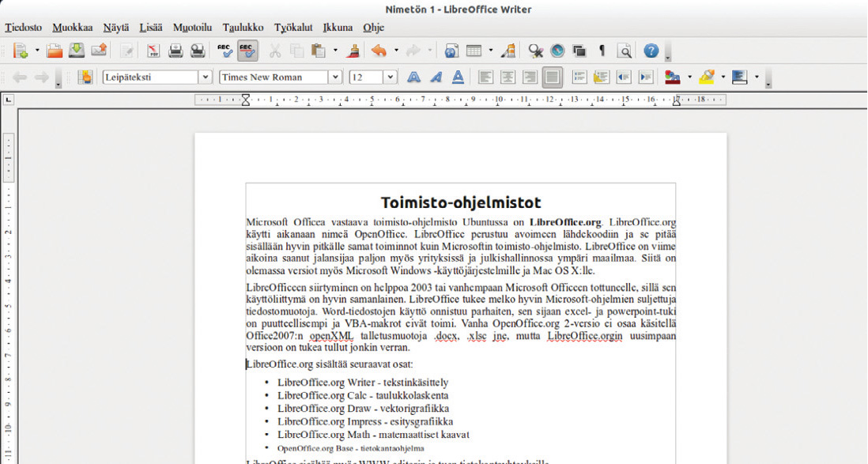This screenshot has height=464, width=868.
Task: Expand the Times New Roman font list
Action: [x=335, y=77]
